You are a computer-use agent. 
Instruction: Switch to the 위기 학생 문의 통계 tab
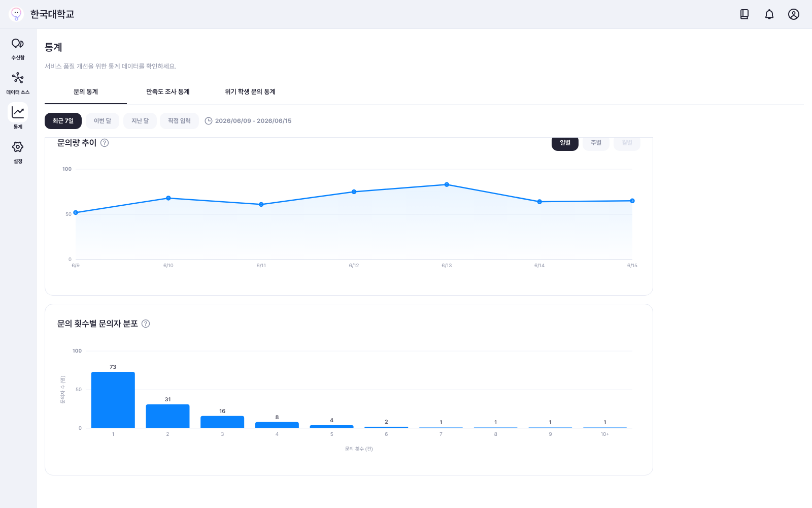click(x=250, y=92)
